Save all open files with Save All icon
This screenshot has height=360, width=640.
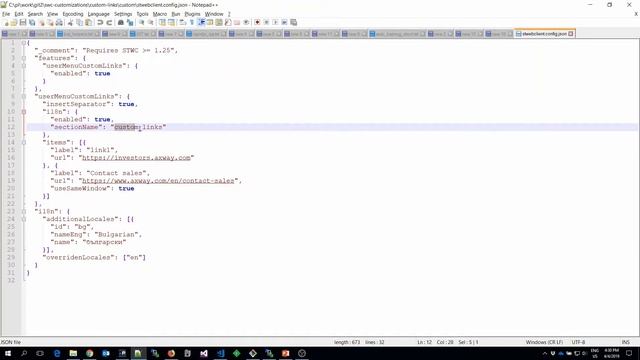32,22
